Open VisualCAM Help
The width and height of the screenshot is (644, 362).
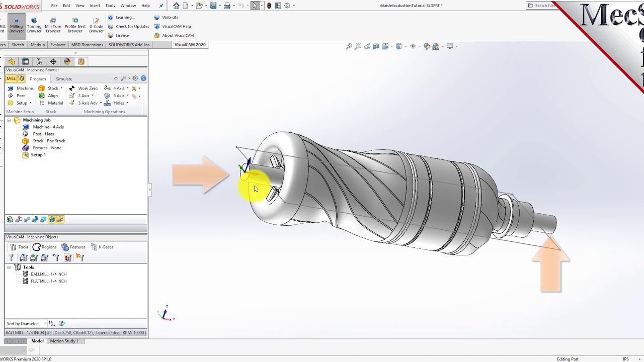tap(172, 26)
